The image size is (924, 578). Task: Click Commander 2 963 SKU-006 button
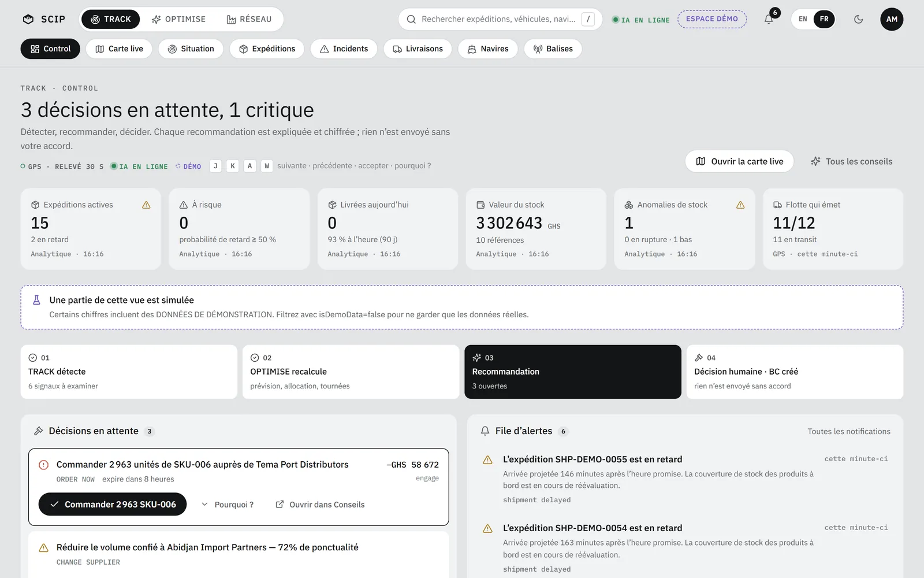pos(113,504)
